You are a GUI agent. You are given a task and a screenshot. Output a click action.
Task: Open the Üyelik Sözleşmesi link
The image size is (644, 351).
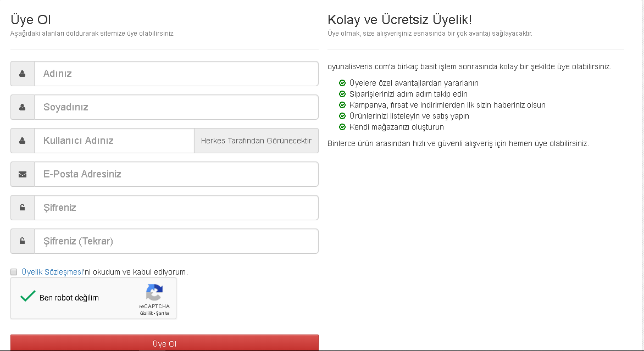click(x=52, y=272)
